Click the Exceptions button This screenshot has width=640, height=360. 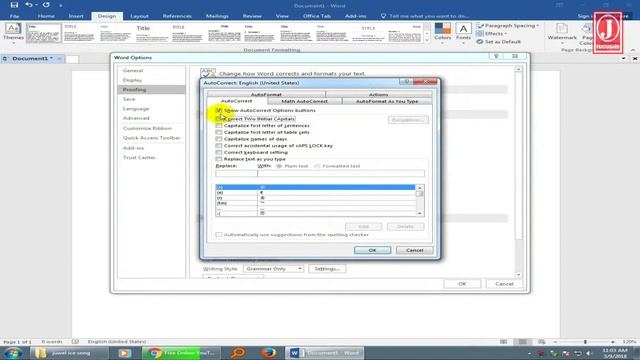408,120
